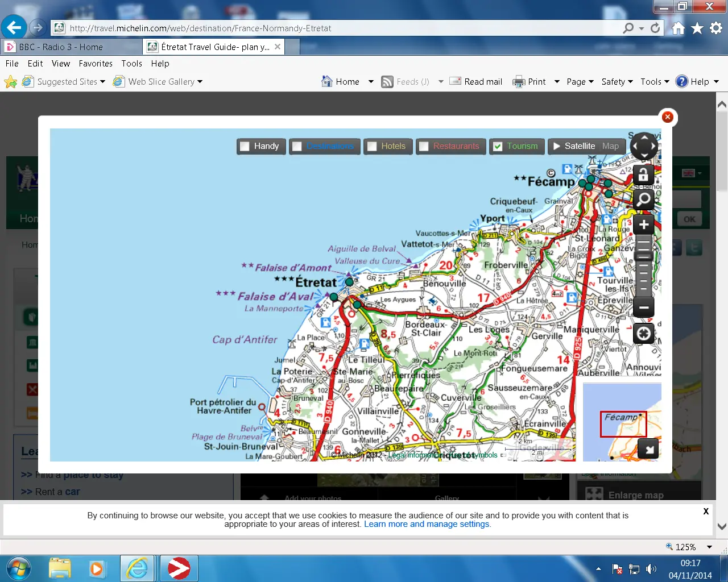Click the Add to Favorites bar star icon

pyautogui.click(x=10, y=82)
